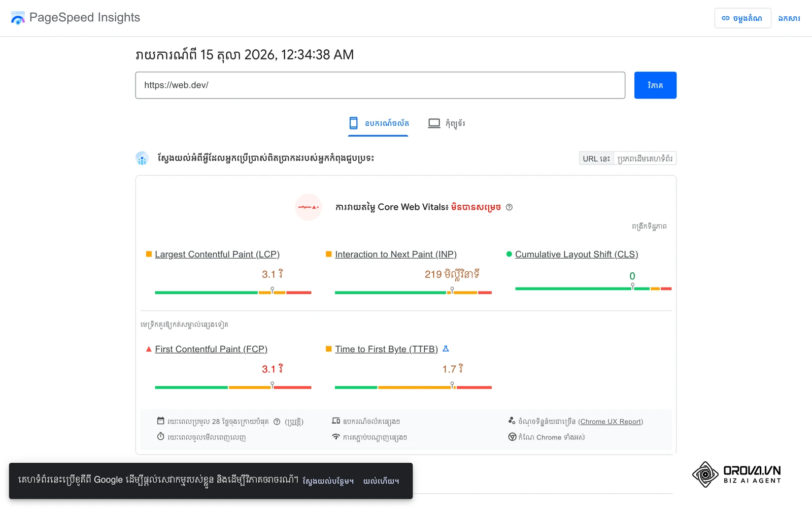Open the First Contentful Paint (FCP) link
The width and height of the screenshot is (812, 508).
click(x=211, y=350)
